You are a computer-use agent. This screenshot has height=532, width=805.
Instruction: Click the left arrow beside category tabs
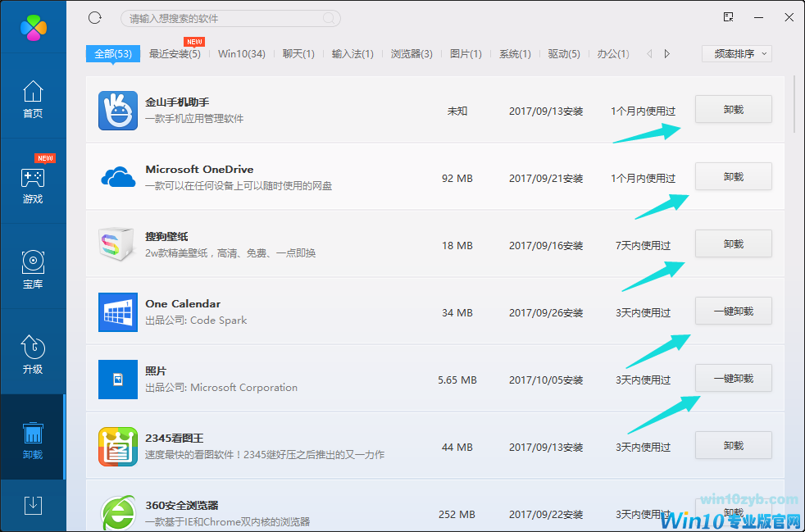pyautogui.click(x=648, y=52)
